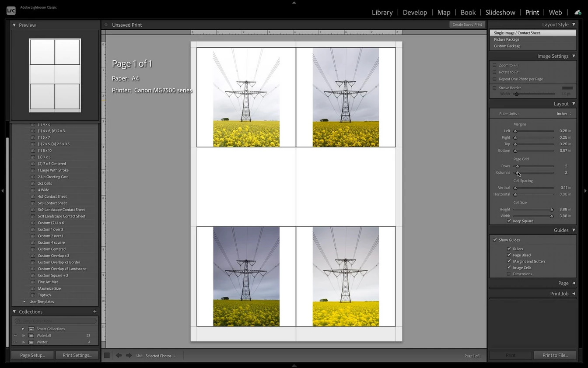Collapse the Image Settings panel

coord(574,56)
